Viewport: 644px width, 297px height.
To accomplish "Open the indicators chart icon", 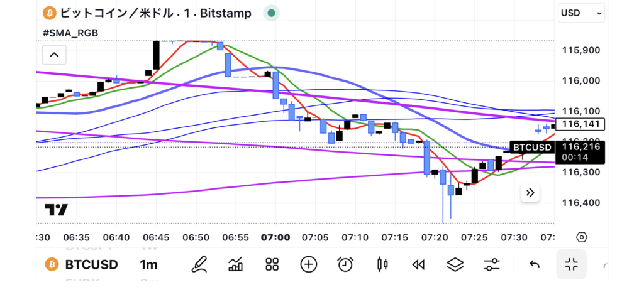I will 236,264.
